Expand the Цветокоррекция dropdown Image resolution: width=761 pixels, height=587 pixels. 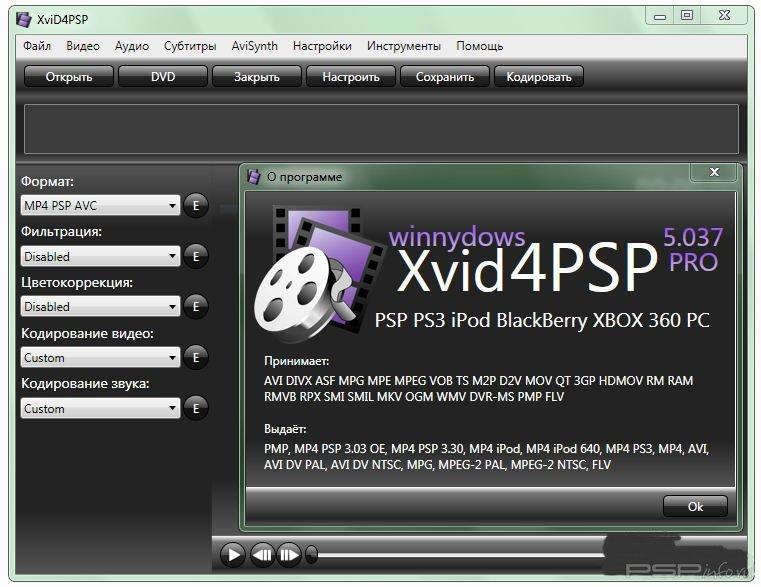click(100, 307)
